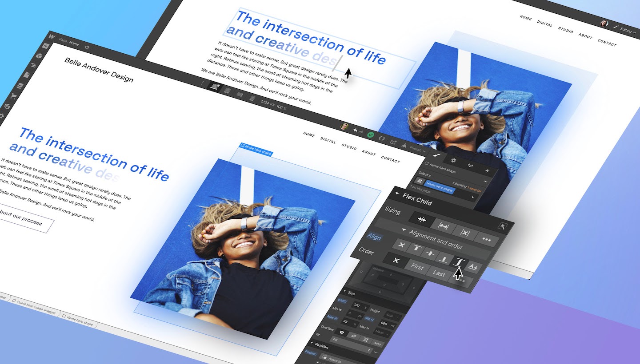Open the Ecommerce cart panel

(13, 96)
